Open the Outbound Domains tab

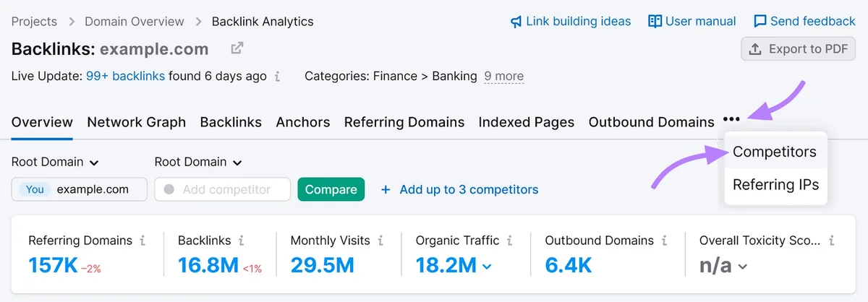pyautogui.click(x=652, y=122)
